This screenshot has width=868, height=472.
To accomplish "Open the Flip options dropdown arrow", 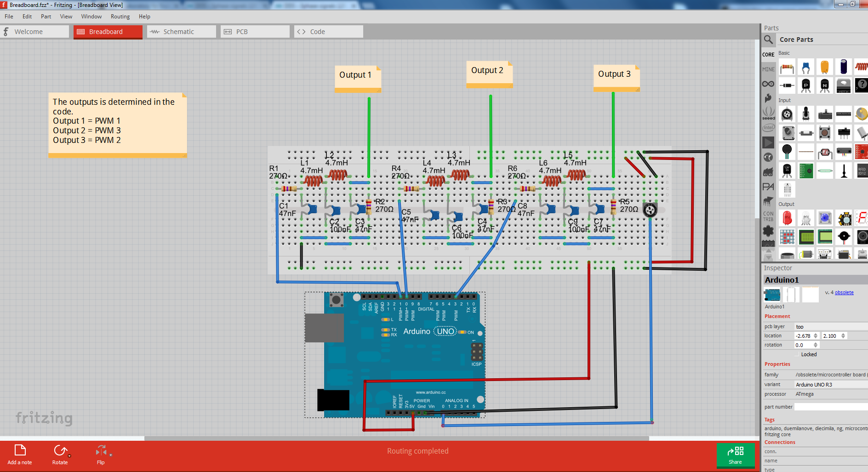I will click(x=111, y=455).
